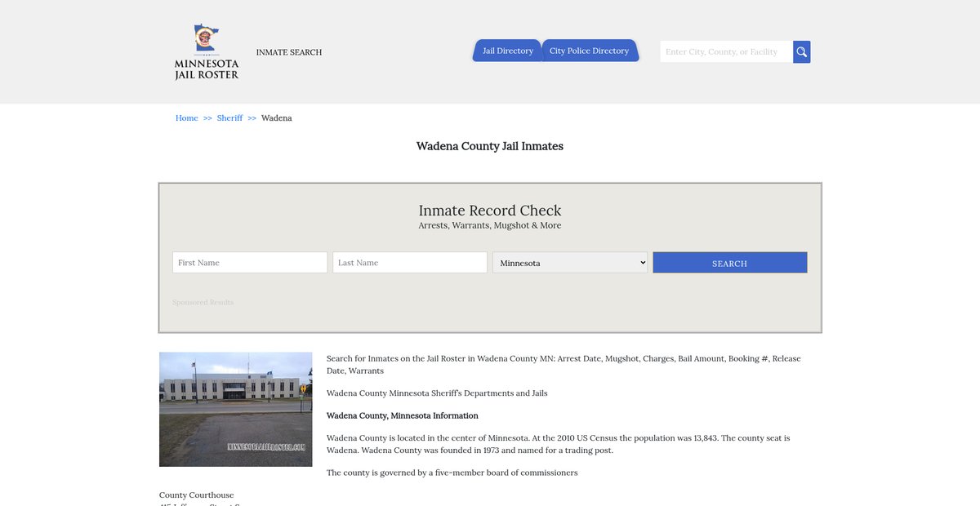Click the Arrests, Warrants, Mugshot & More subtitle
This screenshot has width=980, height=506.
490,226
